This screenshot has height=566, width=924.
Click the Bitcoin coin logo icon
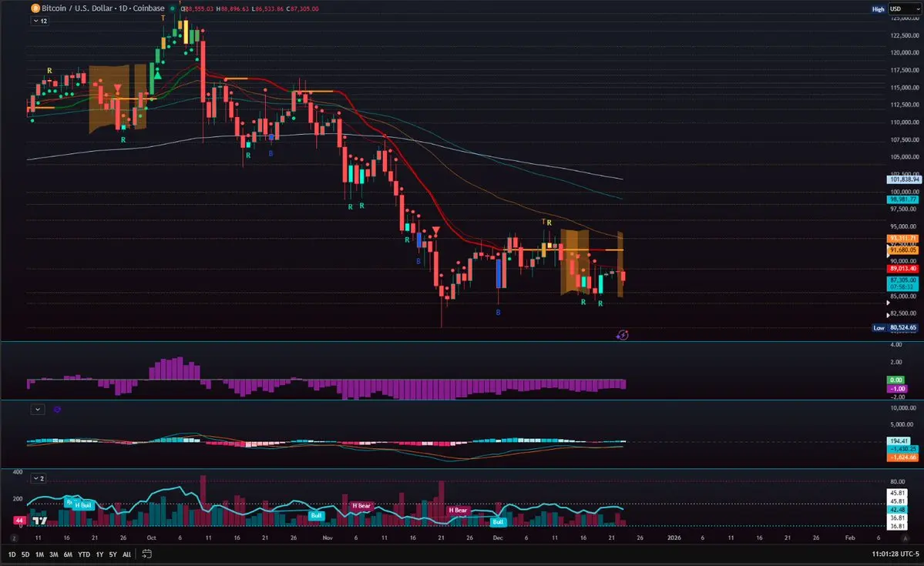[35, 8]
